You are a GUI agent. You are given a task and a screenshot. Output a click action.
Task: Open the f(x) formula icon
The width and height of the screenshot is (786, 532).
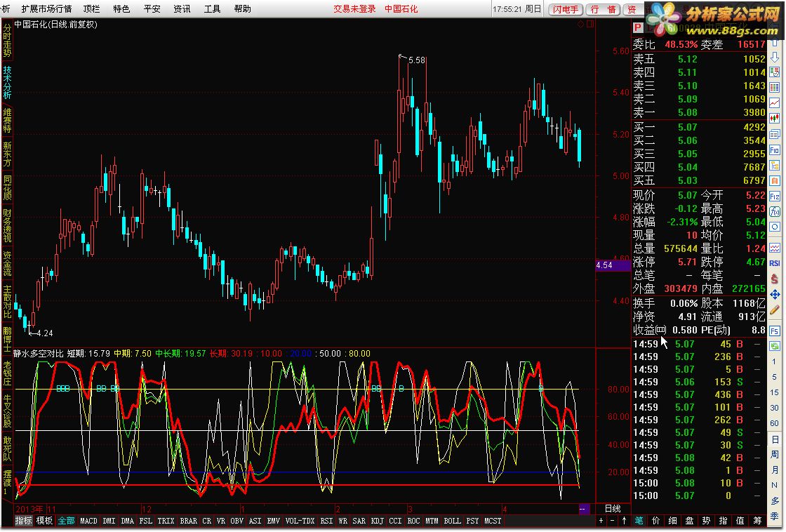pos(775,211)
